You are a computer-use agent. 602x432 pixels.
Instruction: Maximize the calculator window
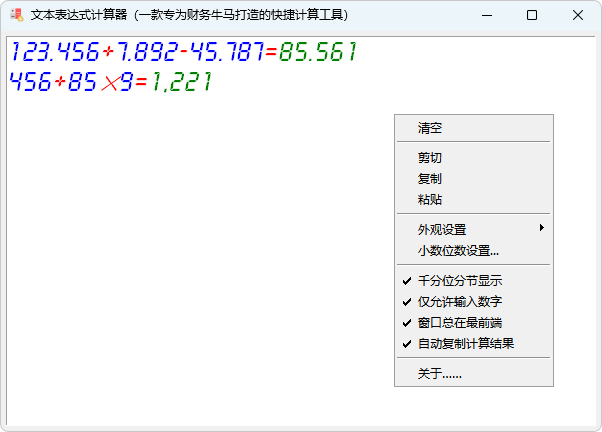coord(532,15)
